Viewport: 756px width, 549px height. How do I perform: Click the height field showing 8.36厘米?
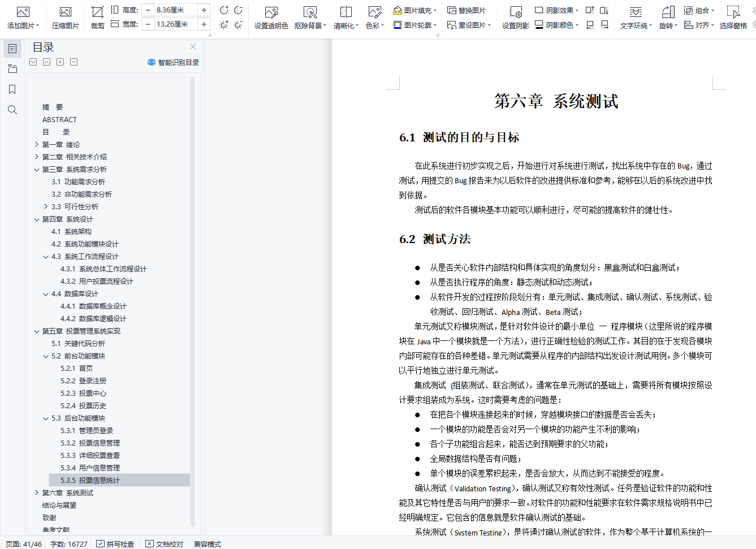[176, 10]
